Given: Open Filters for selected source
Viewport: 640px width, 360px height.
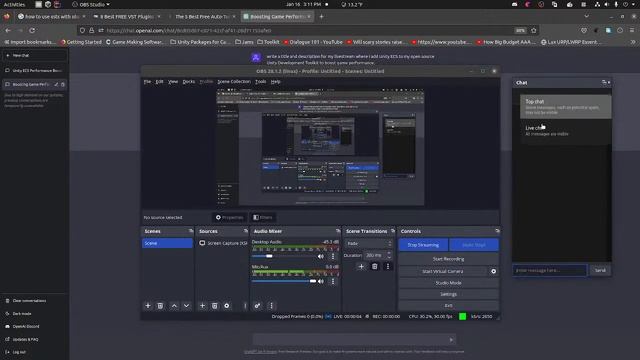Looking at the screenshot, I should tap(262, 218).
